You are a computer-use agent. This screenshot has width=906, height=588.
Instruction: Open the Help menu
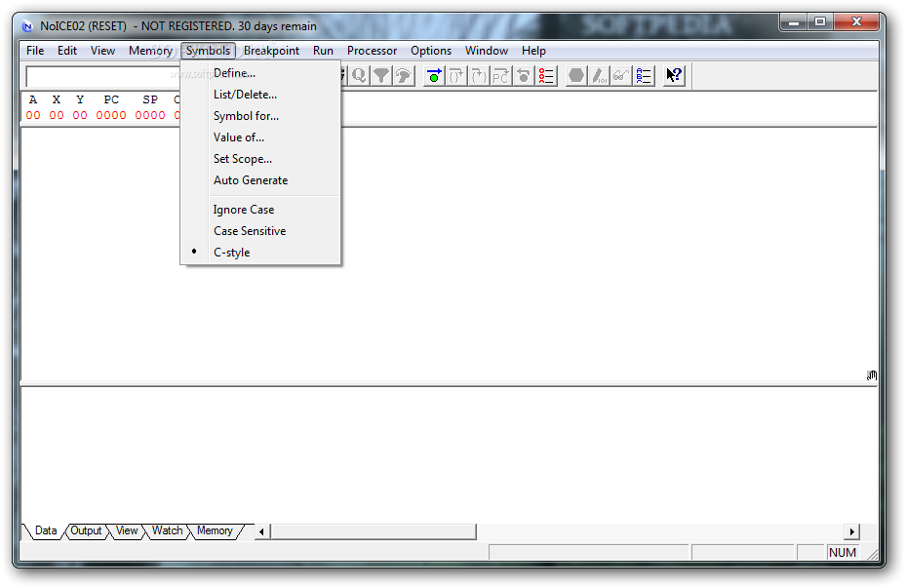[x=533, y=51]
